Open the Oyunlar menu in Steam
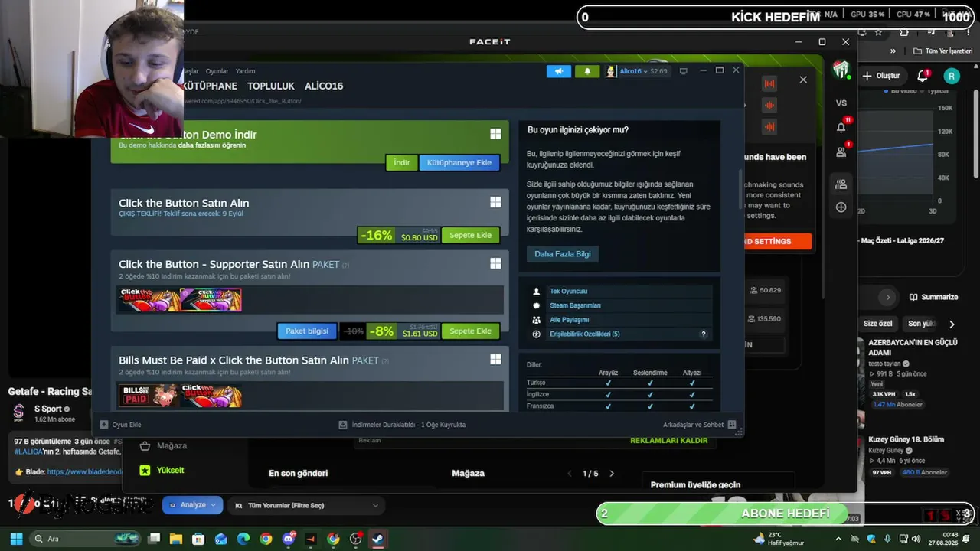The image size is (980, 551). tap(217, 71)
